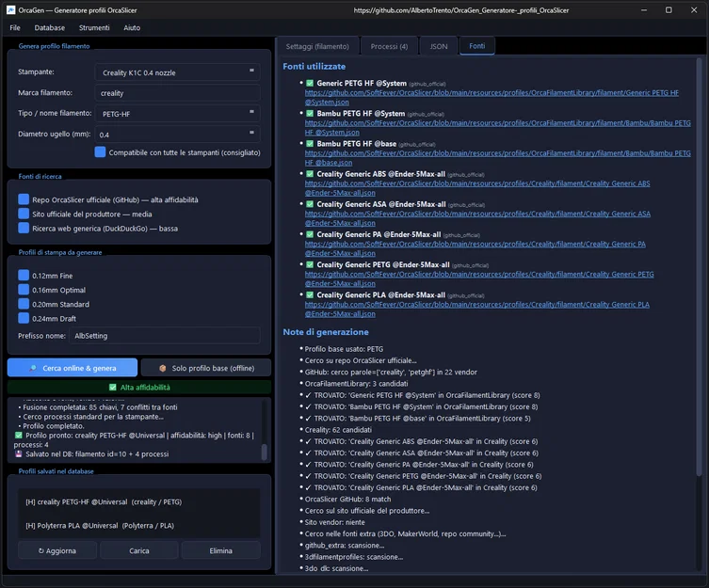Click the green check icon beside Alta affidabilità
This screenshot has height=588, width=709.
pyautogui.click(x=113, y=387)
